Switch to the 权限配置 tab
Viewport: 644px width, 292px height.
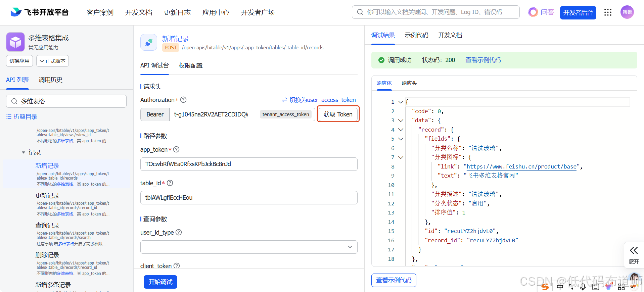[191, 65]
